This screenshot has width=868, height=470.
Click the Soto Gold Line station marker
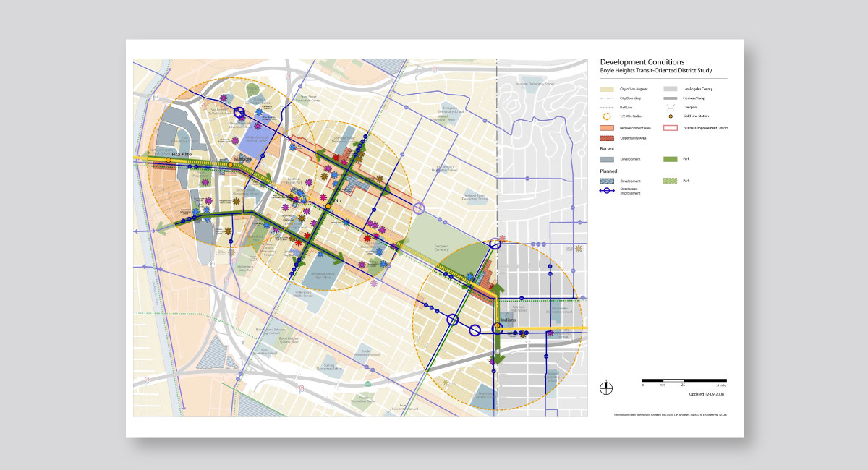(x=328, y=206)
